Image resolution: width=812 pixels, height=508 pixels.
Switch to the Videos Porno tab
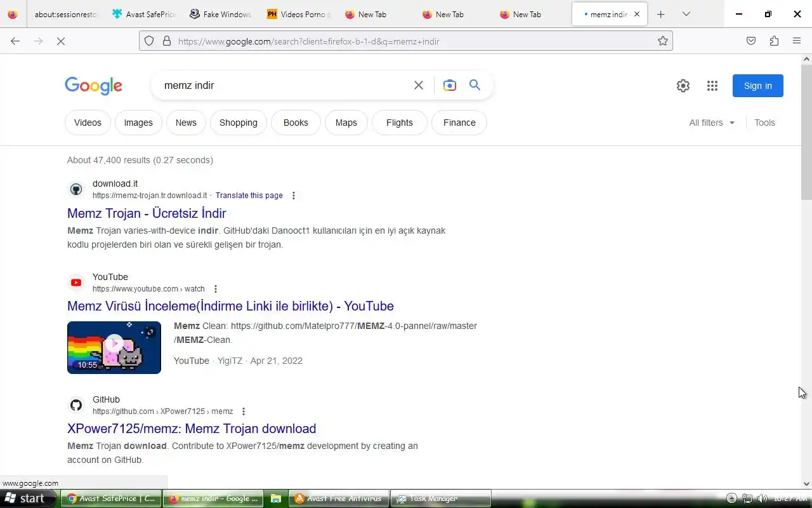coord(298,14)
